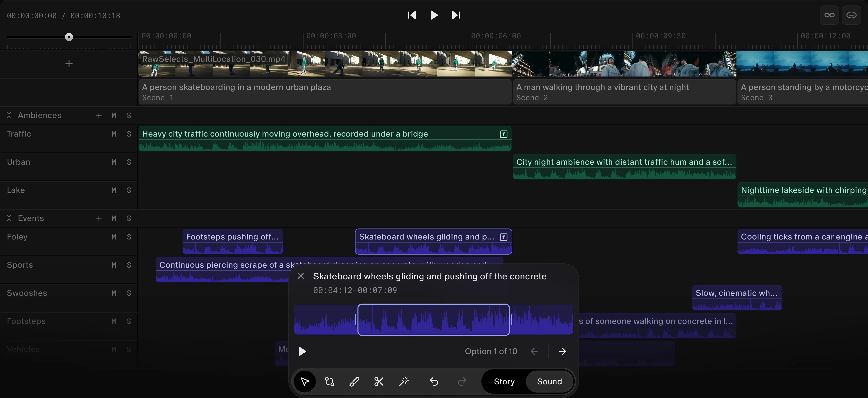Skip to the next scene with the forward playback button

click(x=456, y=15)
